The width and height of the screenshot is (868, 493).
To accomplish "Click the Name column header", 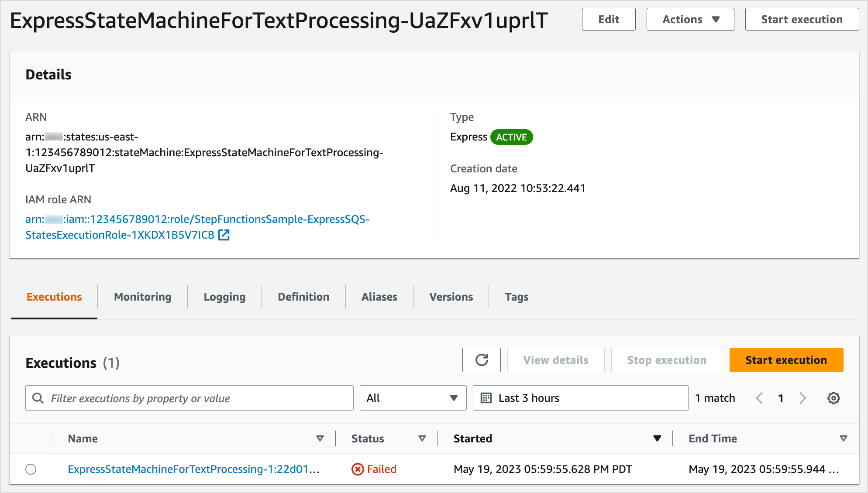I will pyautogui.click(x=83, y=438).
